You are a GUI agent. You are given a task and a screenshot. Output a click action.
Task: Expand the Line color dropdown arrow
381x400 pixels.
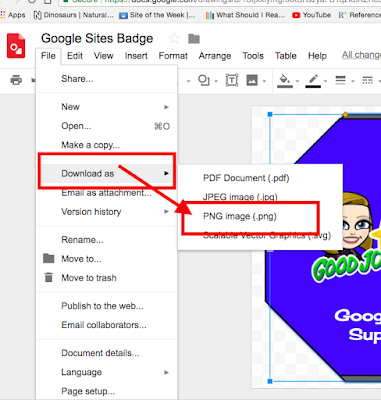pos(325,81)
